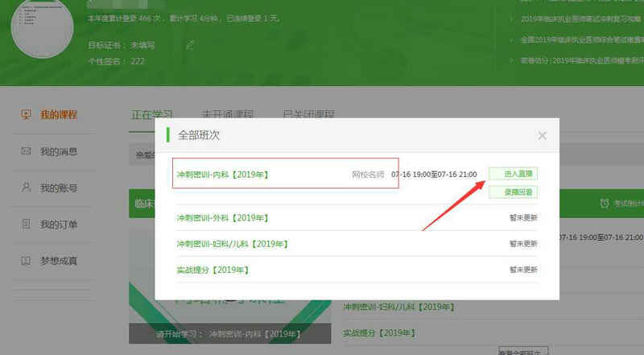
Task: Open 我的订单 in the sidebar menu
Action: tap(59, 224)
